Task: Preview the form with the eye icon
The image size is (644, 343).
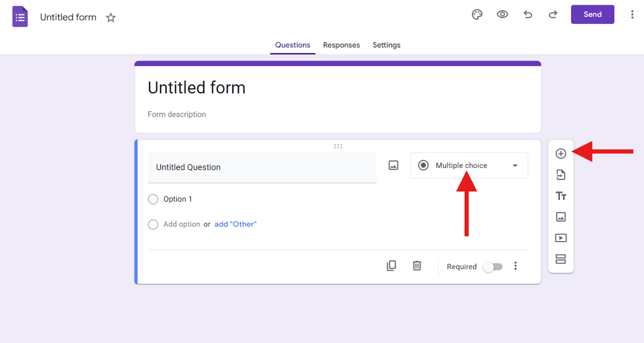Action: pyautogui.click(x=502, y=14)
